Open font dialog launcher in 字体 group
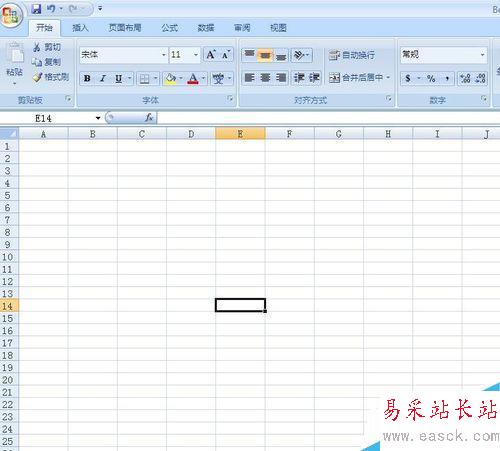Screen dimensions: 500x451 (x=230, y=98)
